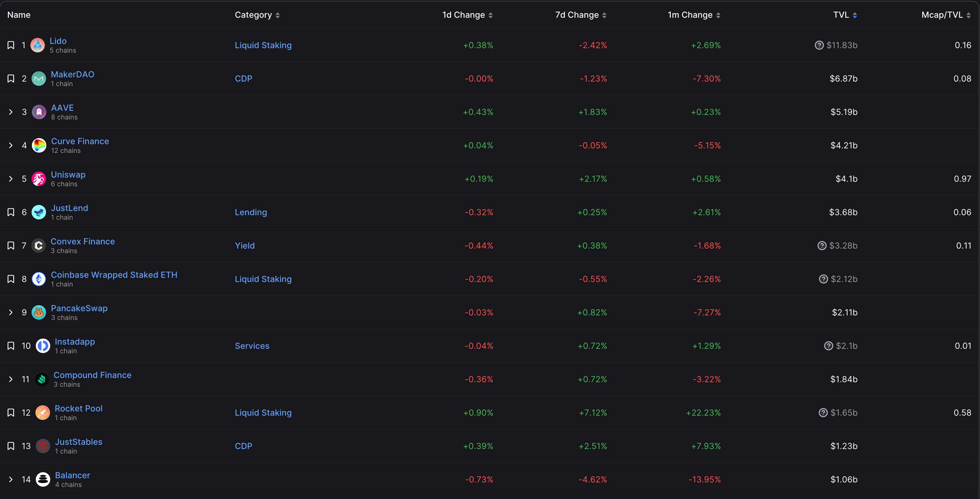
Task: Bookmark the Lido protocol
Action: point(11,45)
